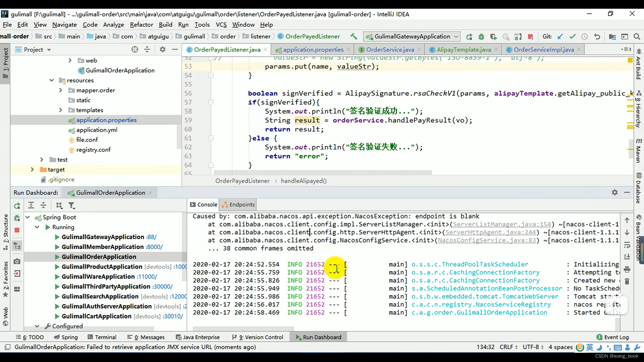Open the Search Everywhere magnifier icon

pyautogui.click(x=637, y=37)
